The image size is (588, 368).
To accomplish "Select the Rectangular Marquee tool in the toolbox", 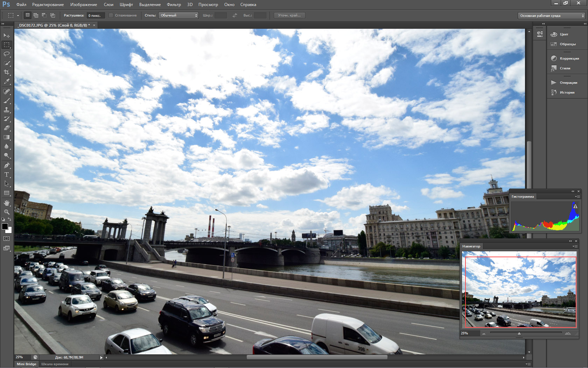I will point(7,45).
